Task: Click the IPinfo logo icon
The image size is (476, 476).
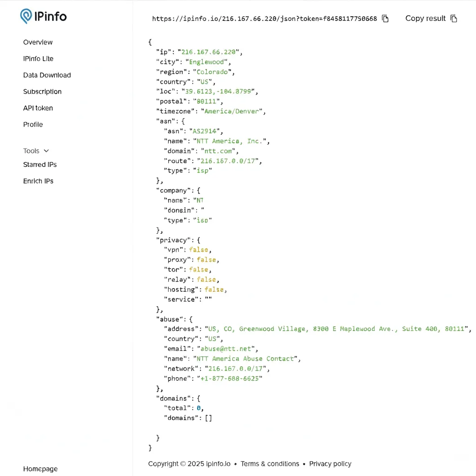Action: click(x=26, y=16)
